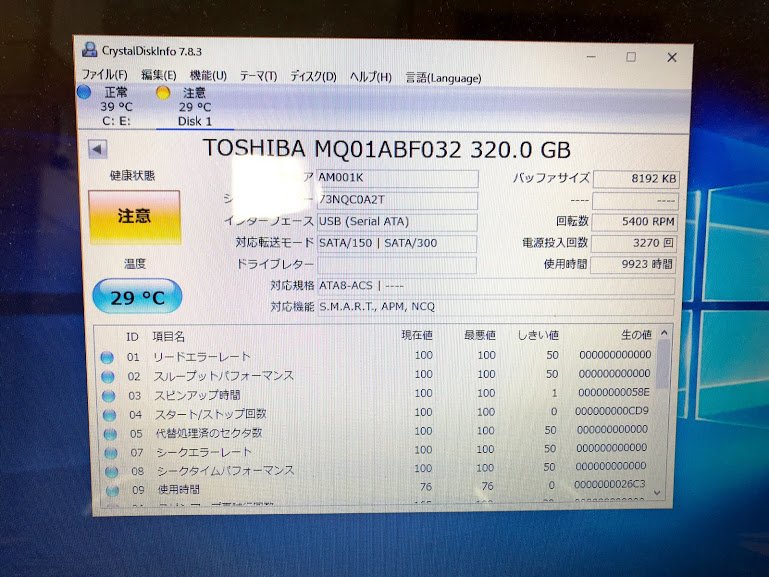Click the status dot of attribute 05
The height and width of the screenshot is (577, 769).
point(110,434)
